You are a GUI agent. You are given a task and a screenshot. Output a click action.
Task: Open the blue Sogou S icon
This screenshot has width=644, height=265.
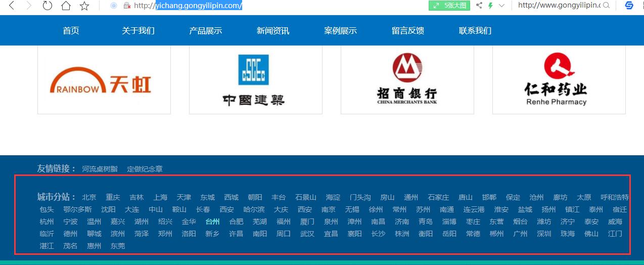click(629, 6)
